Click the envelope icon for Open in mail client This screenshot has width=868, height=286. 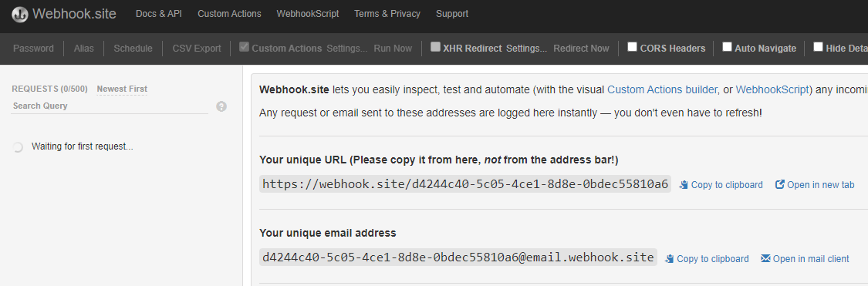pos(765,259)
